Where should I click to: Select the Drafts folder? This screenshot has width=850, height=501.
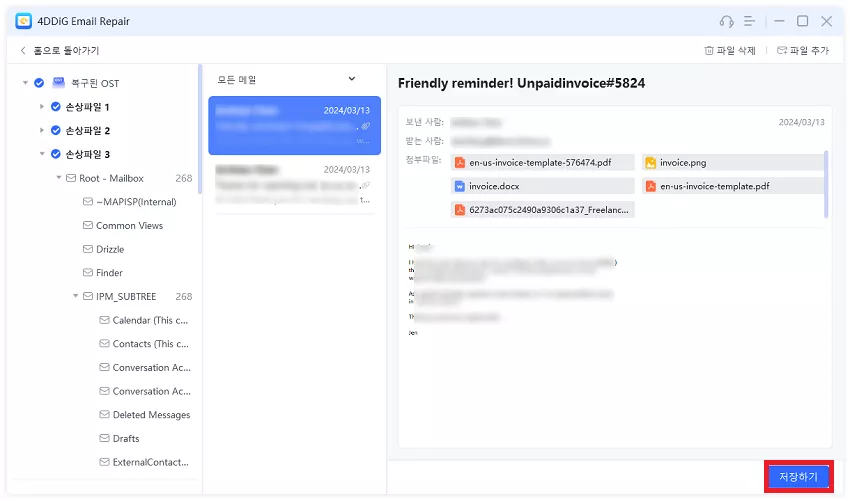click(126, 439)
